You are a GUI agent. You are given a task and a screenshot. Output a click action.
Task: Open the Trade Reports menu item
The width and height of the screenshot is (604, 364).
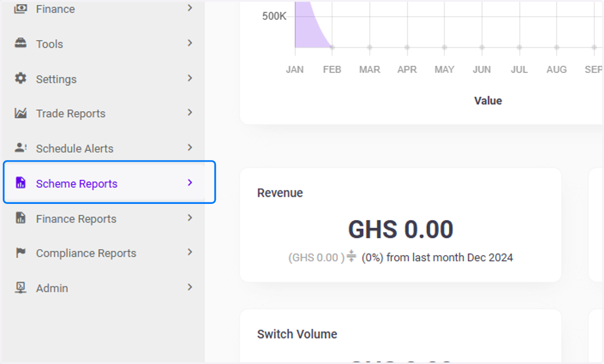[x=104, y=113]
